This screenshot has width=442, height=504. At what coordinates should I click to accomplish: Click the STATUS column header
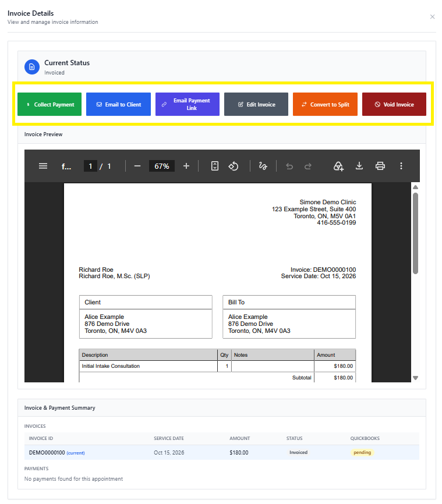pos(294,438)
